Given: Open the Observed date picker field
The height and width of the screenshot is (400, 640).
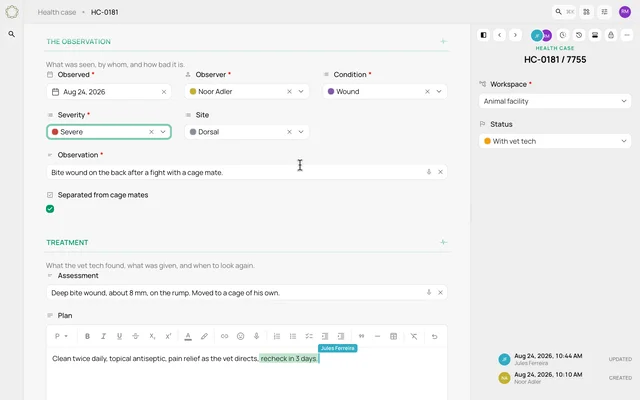Looking at the screenshot, I should pyautogui.click(x=109, y=92).
